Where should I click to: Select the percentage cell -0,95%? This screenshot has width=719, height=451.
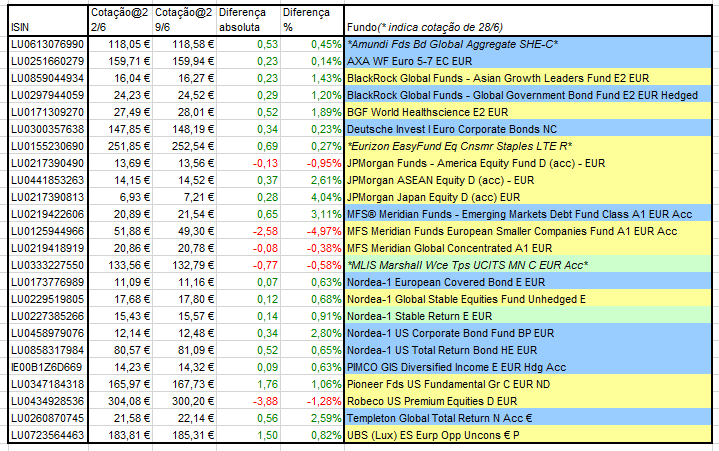312,163
